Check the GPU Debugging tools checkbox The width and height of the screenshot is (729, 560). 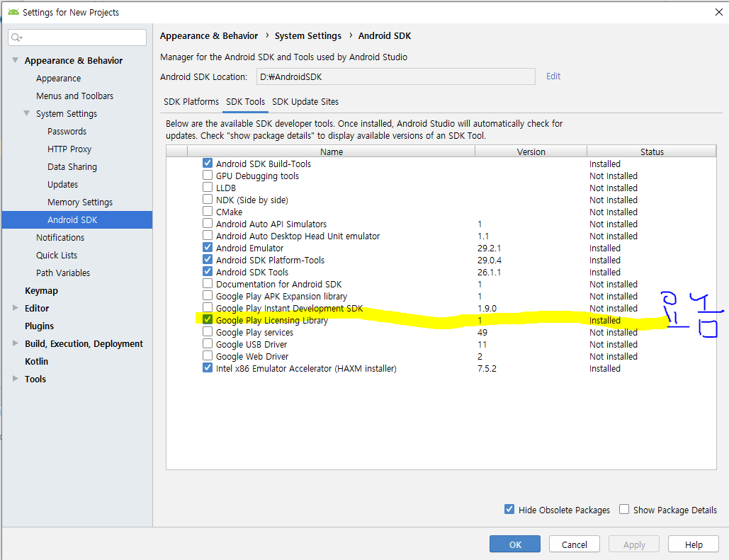[x=208, y=175]
